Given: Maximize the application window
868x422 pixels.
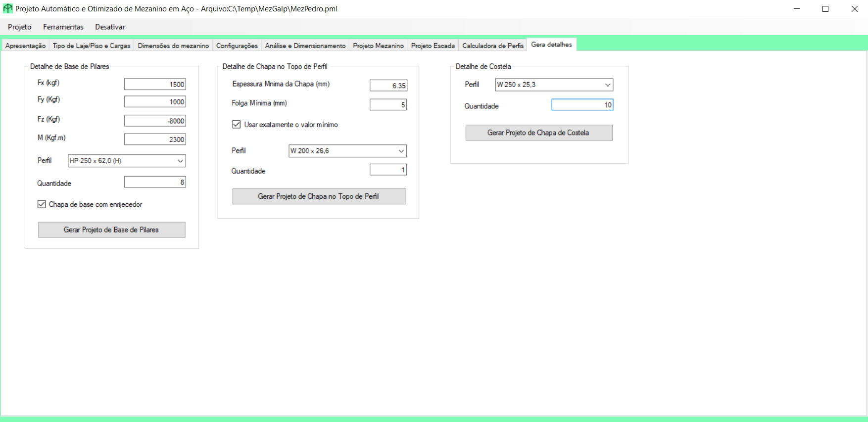Looking at the screenshot, I should (x=825, y=9).
